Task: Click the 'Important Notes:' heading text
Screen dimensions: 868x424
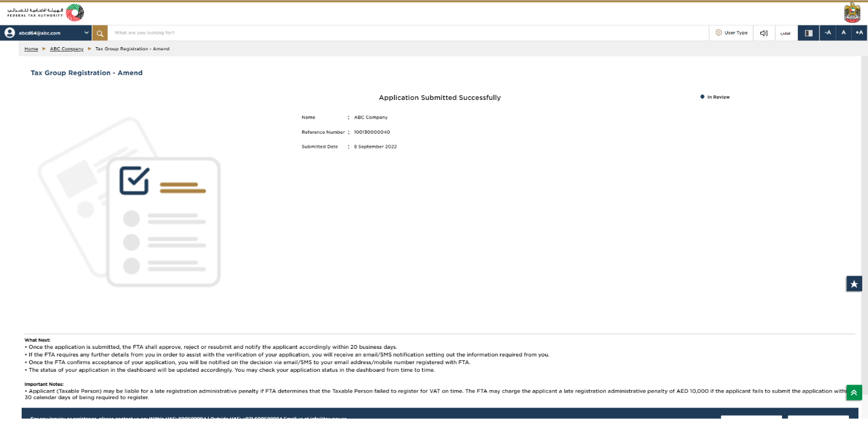Action: click(x=44, y=384)
